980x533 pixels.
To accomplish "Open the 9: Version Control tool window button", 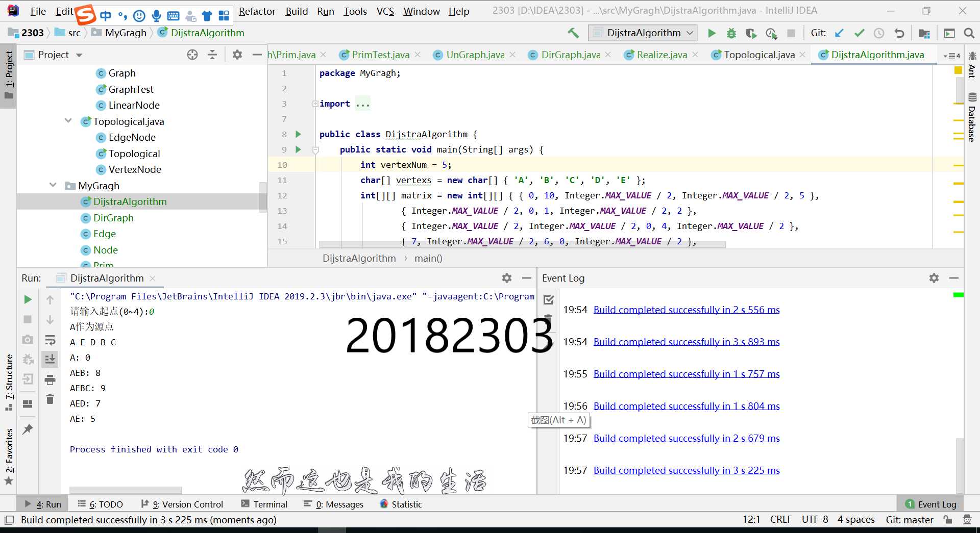I will point(182,504).
